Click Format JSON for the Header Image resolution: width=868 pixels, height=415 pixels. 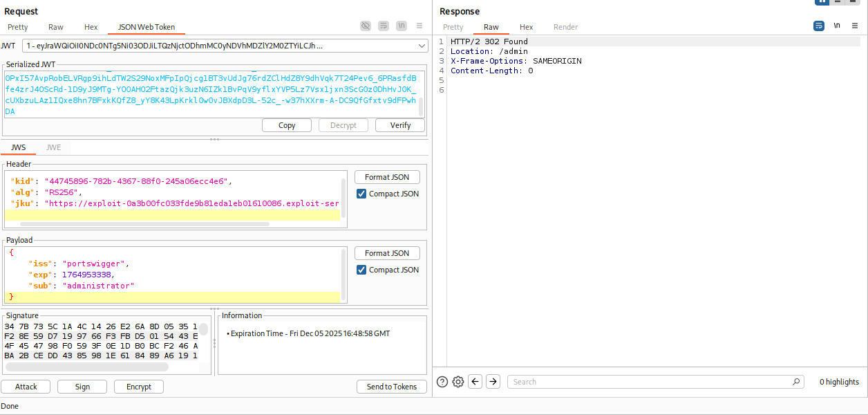[x=387, y=177]
